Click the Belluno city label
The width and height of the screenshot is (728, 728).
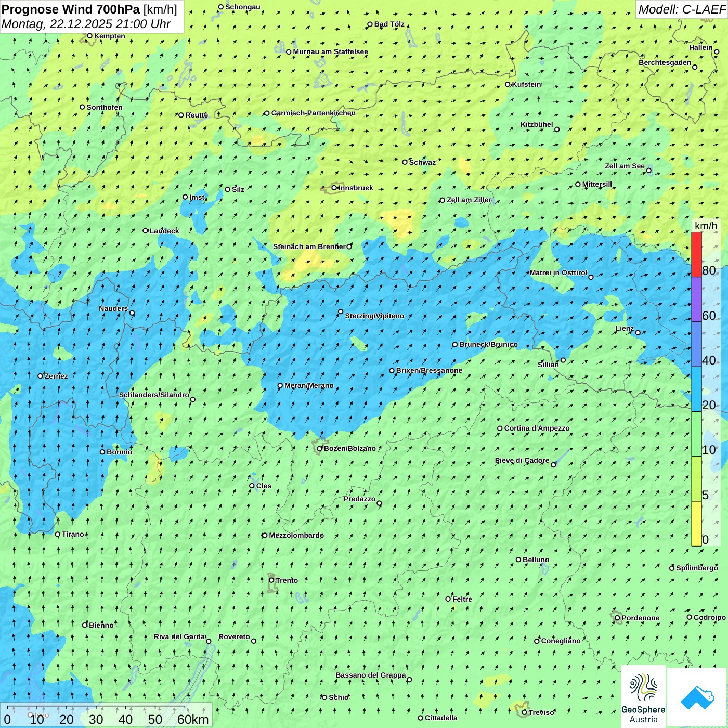click(536, 560)
